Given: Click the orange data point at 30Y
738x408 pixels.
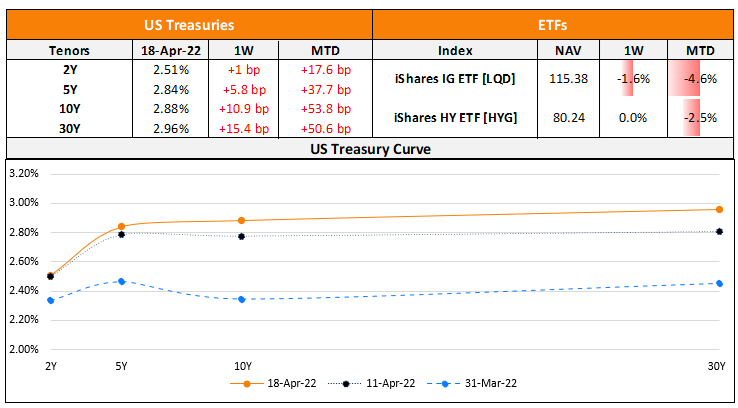Looking at the screenshot, I should (719, 209).
